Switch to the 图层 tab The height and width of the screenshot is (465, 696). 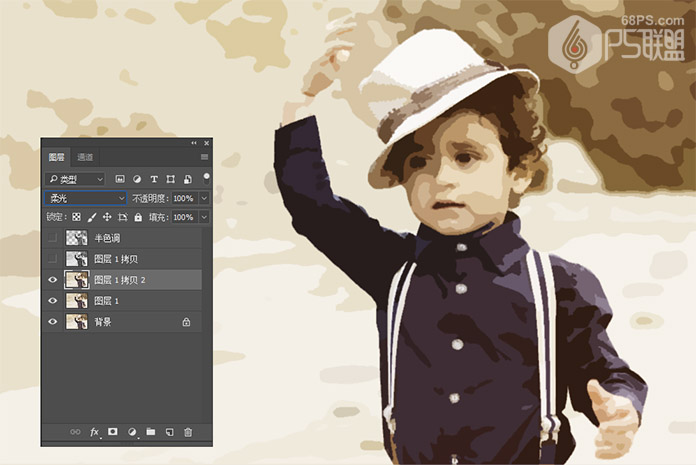(x=56, y=157)
